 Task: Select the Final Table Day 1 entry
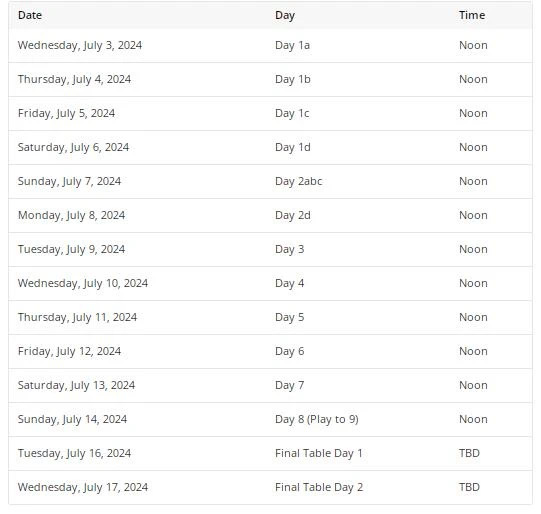pos(318,453)
